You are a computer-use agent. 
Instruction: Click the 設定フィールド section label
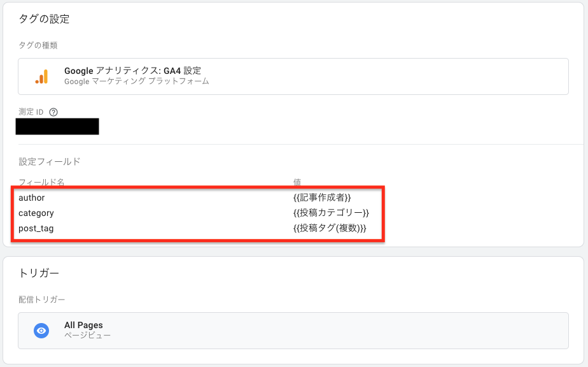tap(50, 162)
